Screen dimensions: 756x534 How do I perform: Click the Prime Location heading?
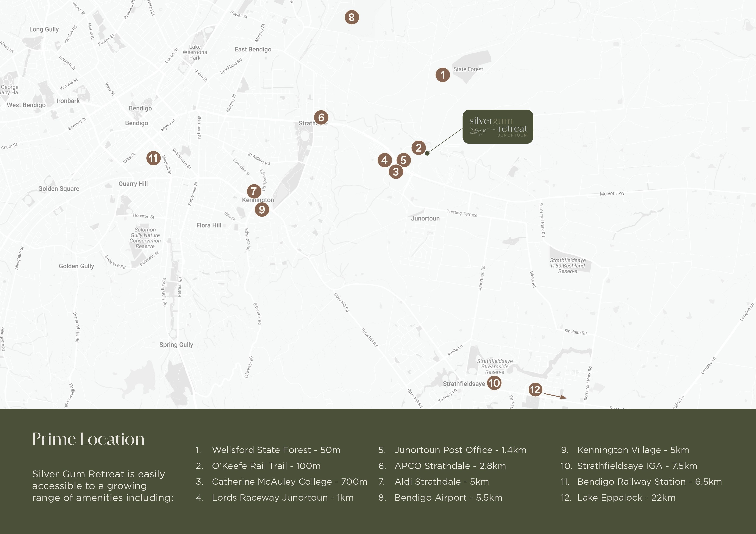coord(88,439)
